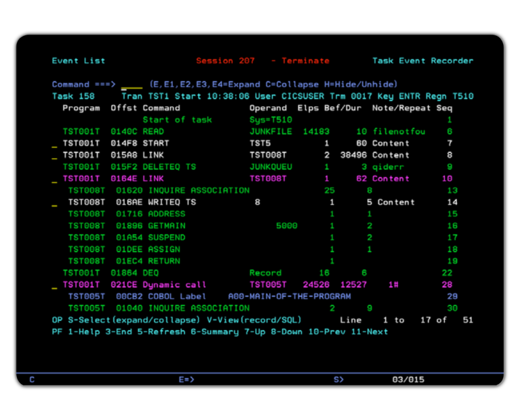Image resolution: width=520 pixels, height=420 pixels.
Task: Click the 'Bef/Dur' column header
Action: pos(343,108)
